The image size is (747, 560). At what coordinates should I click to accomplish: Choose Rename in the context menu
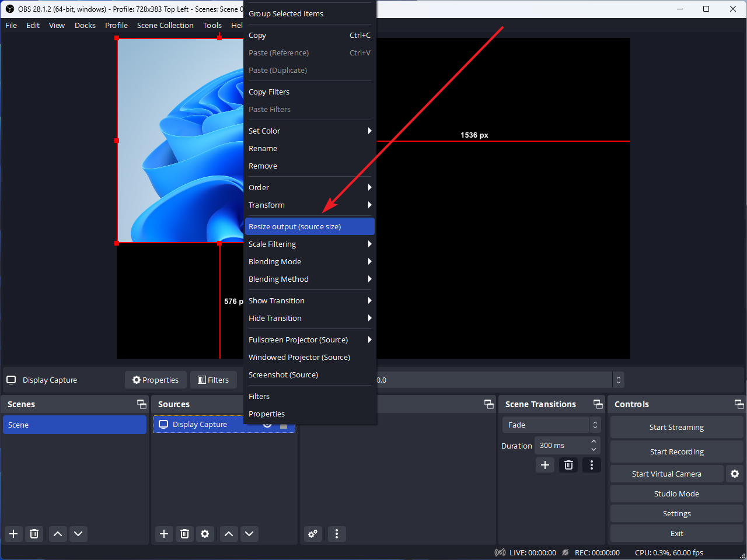coord(309,148)
